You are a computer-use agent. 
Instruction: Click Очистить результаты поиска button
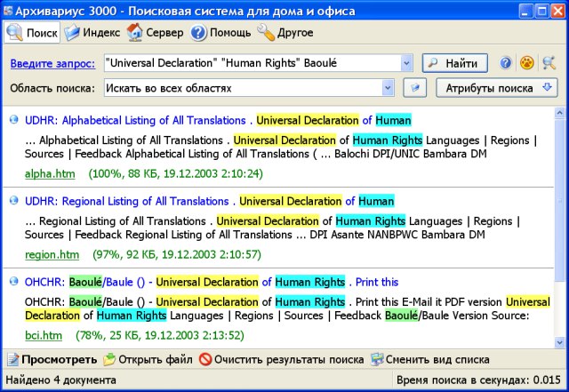[281, 360]
